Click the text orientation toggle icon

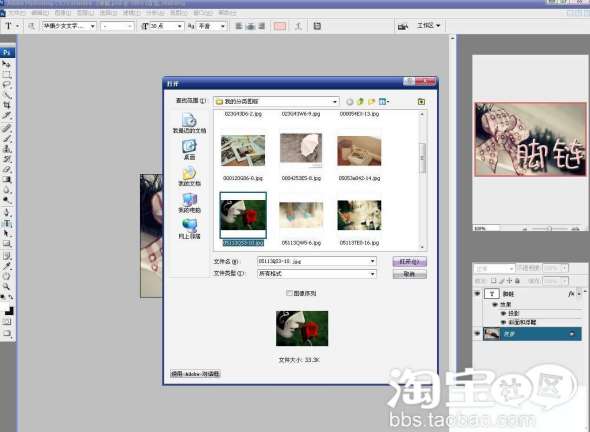pyautogui.click(x=32, y=26)
